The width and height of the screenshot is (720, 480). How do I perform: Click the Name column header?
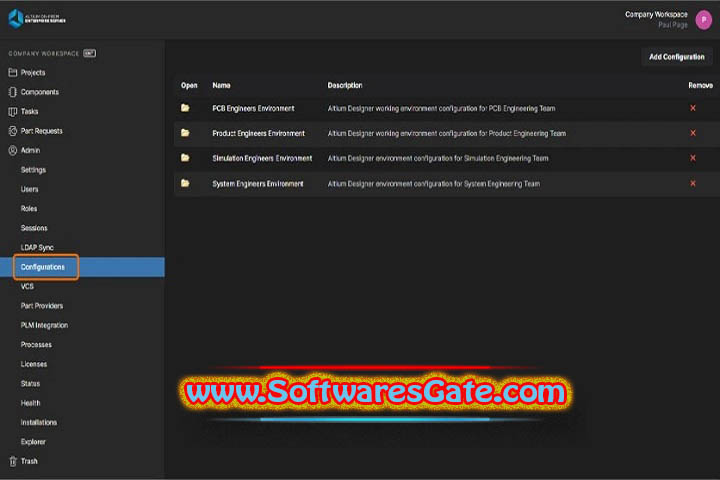coord(221,85)
